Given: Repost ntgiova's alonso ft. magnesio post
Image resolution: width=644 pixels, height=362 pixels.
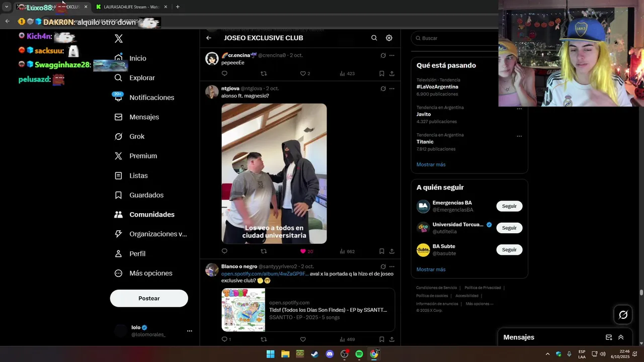Looking at the screenshot, I should pyautogui.click(x=264, y=251).
